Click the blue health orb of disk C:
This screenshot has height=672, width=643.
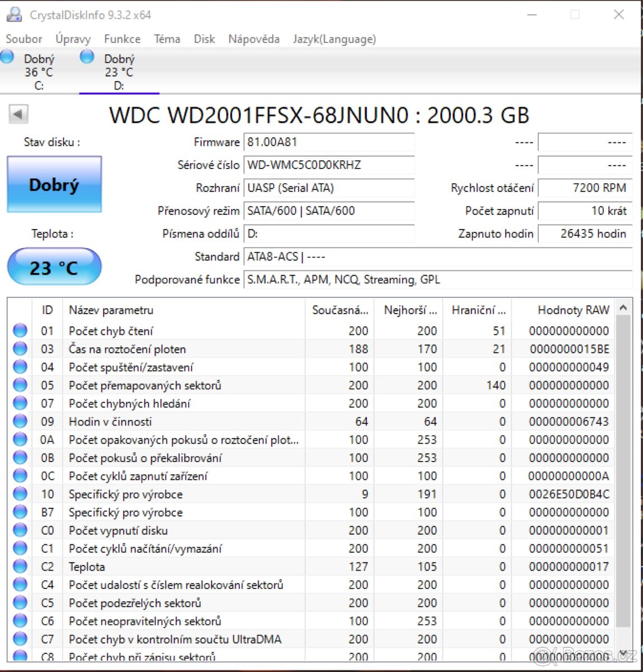pyautogui.click(x=7, y=56)
